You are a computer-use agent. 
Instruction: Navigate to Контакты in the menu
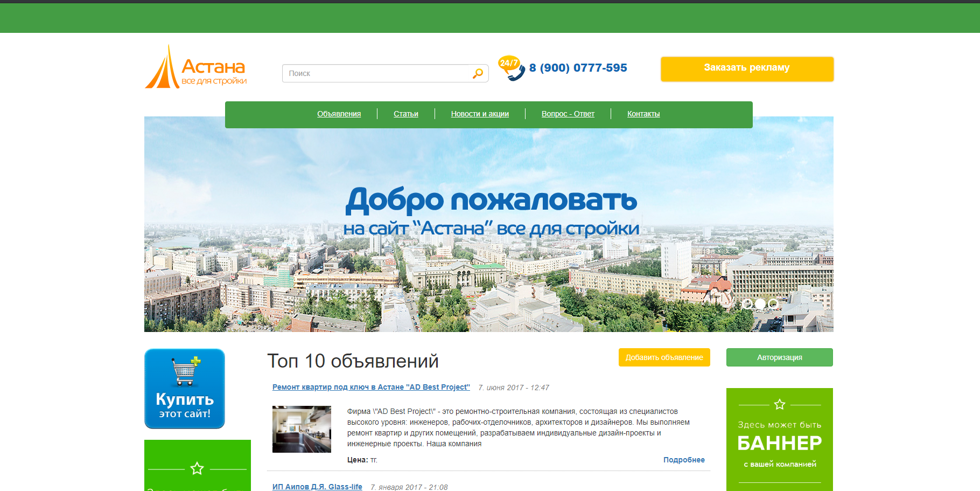(x=643, y=114)
